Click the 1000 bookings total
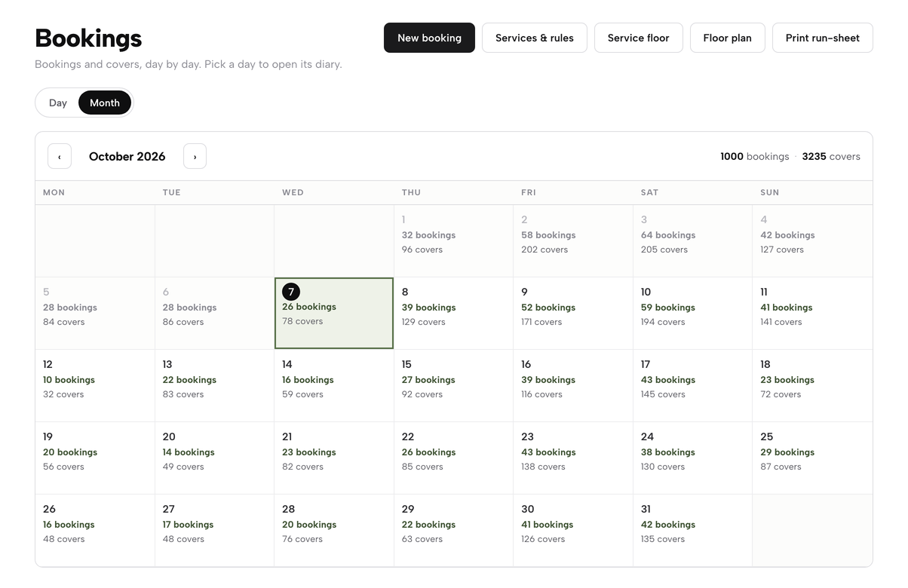The width and height of the screenshot is (908, 588). tap(754, 157)
